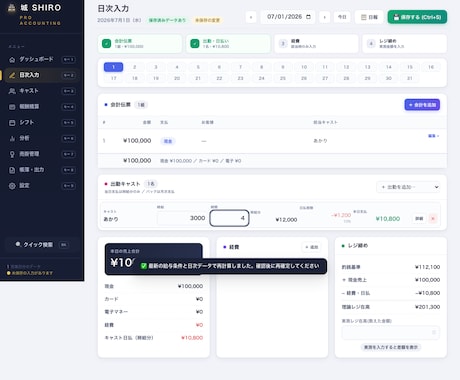This screenshot has width=460, height=380.
Task: Open the wallet-icon sidebar item below キャスト
Action: tap(12, 107)
